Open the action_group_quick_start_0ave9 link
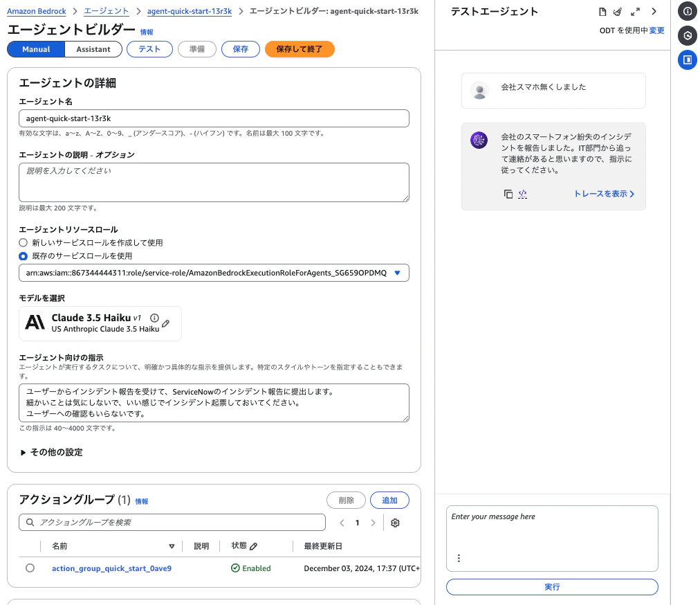Image resolution: width=700 pixels, height=605 pixels. pos(111,568)
